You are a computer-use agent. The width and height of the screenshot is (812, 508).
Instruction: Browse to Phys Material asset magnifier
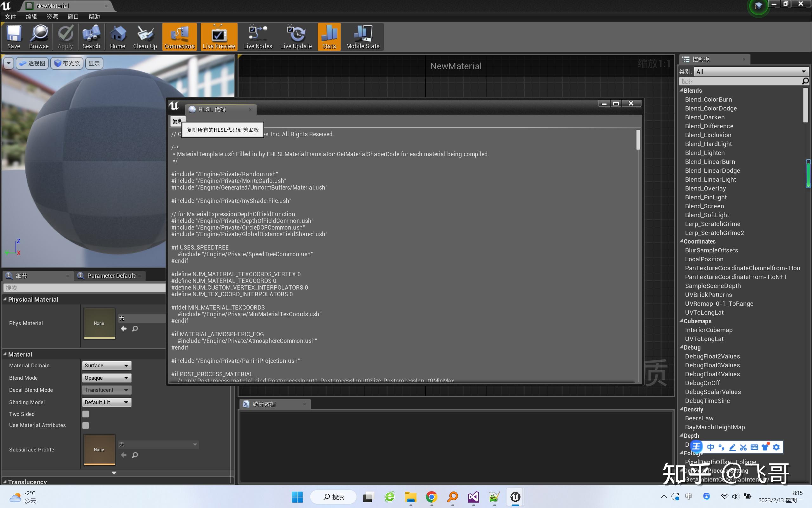[x=135, y=329]
